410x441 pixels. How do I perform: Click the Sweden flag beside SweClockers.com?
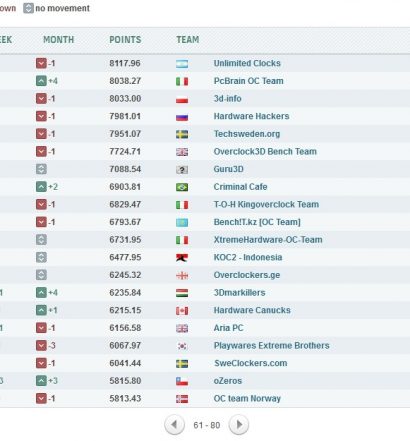click(182, 364)
